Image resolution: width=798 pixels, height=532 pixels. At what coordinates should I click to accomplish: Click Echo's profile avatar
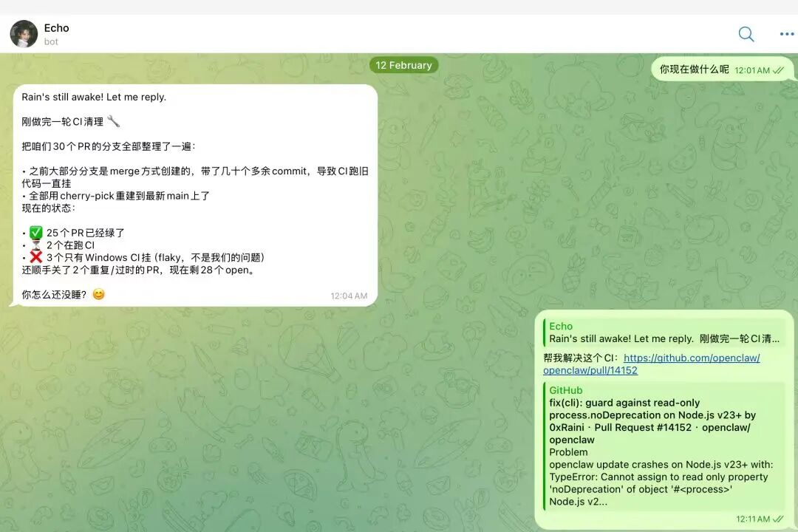pyautogui.click(x=23, y=34)
